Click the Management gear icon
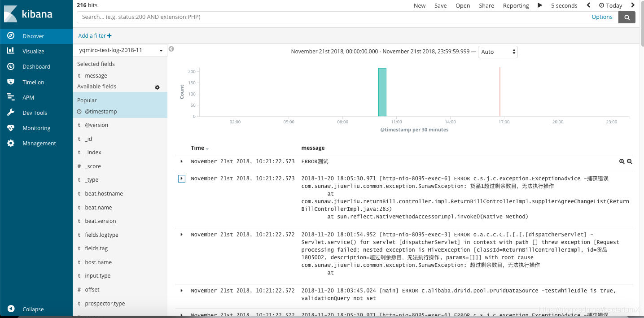The height and width of the screenshot is (318, 644). [11, 143]
